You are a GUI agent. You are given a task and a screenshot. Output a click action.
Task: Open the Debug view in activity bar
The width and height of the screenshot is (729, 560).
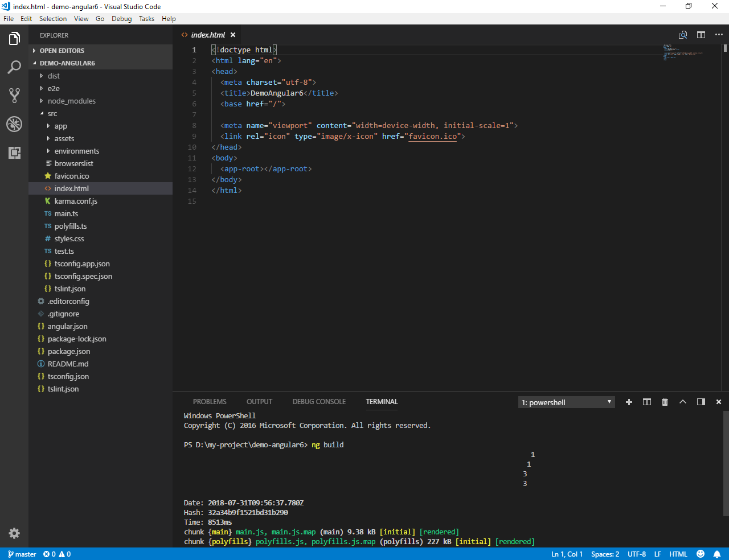14,124
